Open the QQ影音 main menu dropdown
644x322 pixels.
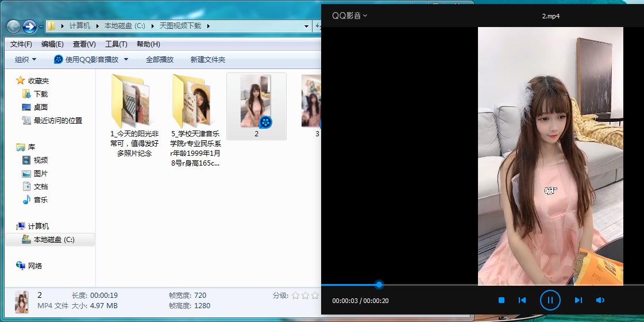click(349, 16)
